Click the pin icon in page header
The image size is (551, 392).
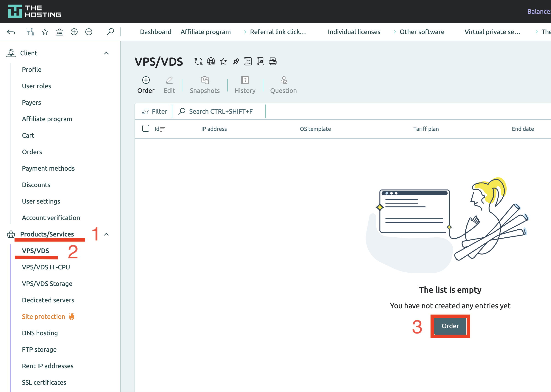pyautogui.click(x=236, y=62)
